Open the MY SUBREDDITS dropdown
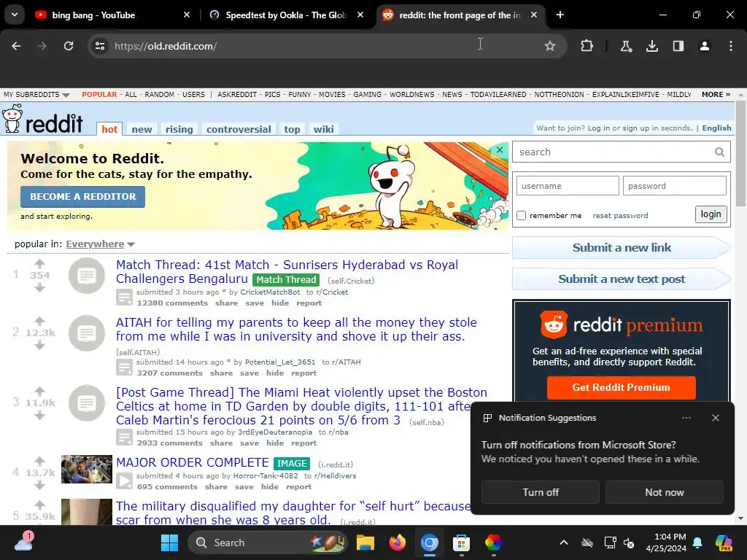The height and width of the screenshot is (560, 747). pos(36,94)
